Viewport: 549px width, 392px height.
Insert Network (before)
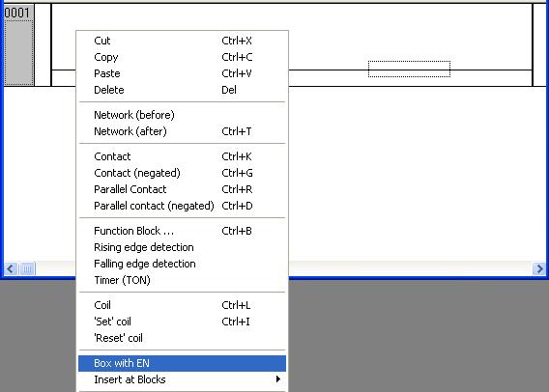tap(182, 115)
